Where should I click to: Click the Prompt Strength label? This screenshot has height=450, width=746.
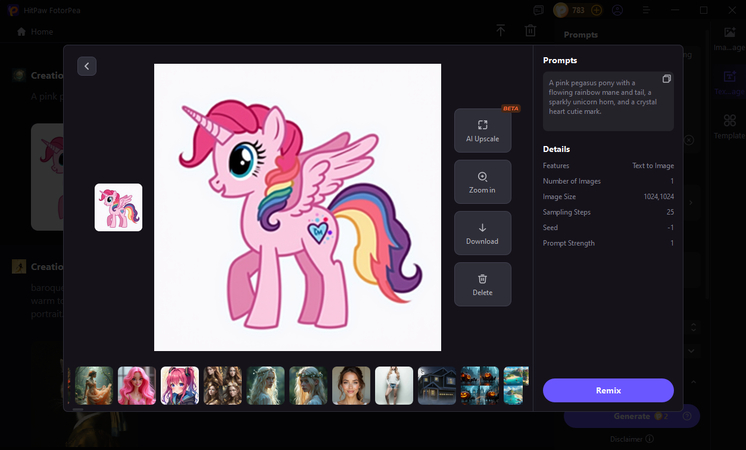569,243
